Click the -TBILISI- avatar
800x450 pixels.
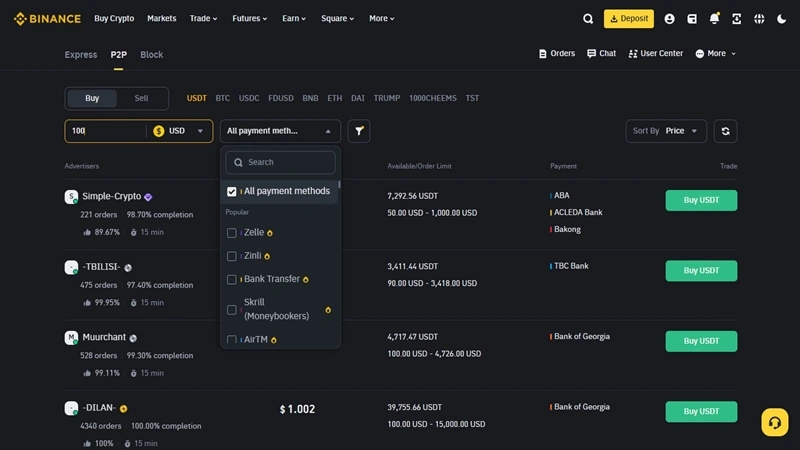[x=71, y=267]
